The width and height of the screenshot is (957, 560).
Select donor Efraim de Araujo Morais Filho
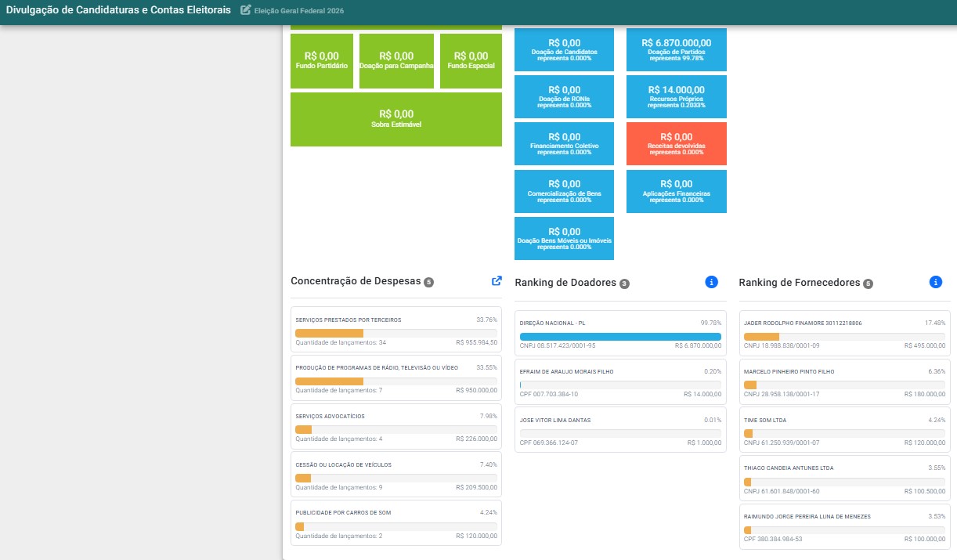click(x=620, y=382)
